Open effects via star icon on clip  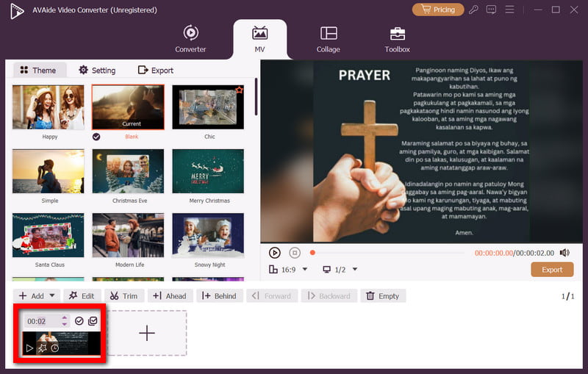[x=42, y=348]
